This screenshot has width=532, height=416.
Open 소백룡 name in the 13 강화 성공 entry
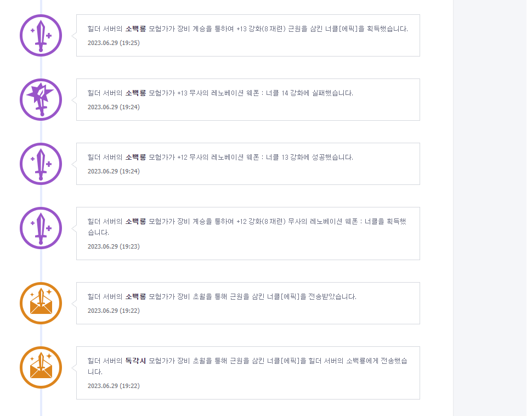[x=135, y=157]
